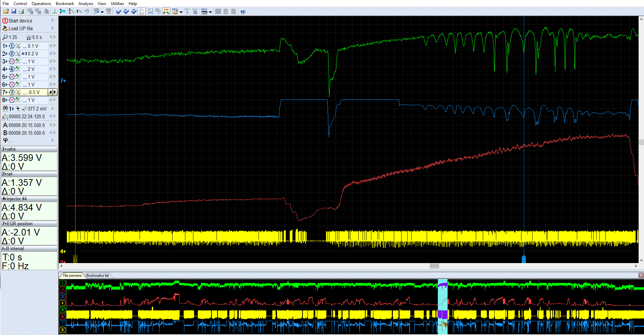Click the cyan highlighted region in preview

[443, 306]
